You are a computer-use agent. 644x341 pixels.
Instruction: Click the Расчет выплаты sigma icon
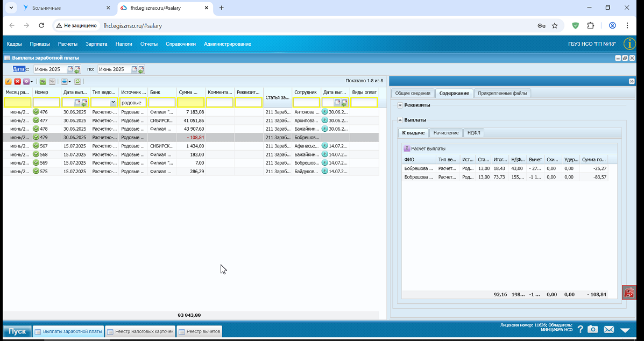tap(407, 148)
